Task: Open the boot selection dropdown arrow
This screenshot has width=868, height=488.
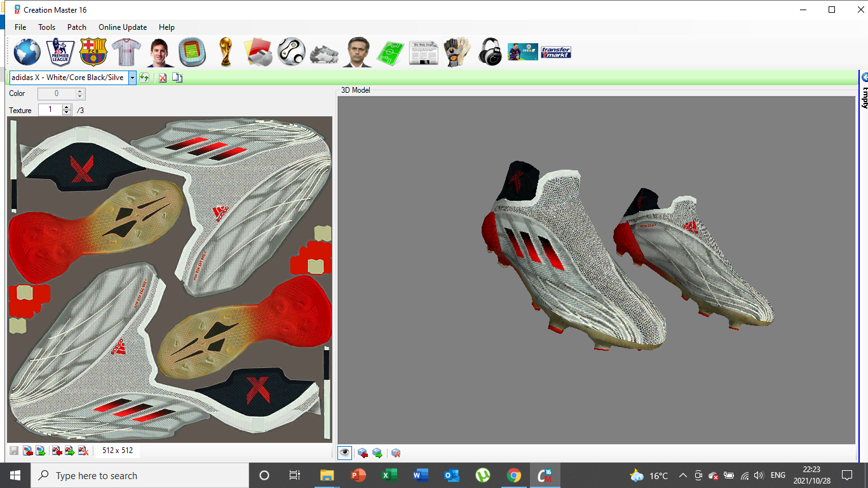Action: click(132, 78)
